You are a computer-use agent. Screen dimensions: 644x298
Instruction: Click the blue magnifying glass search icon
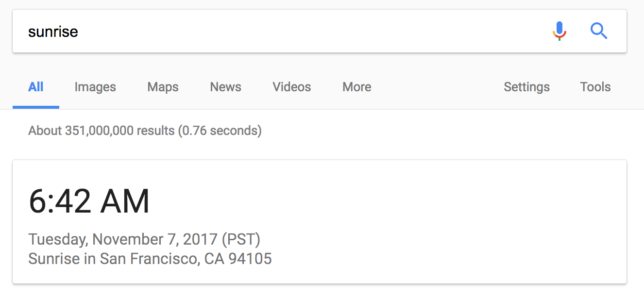[x=599, y=31]
